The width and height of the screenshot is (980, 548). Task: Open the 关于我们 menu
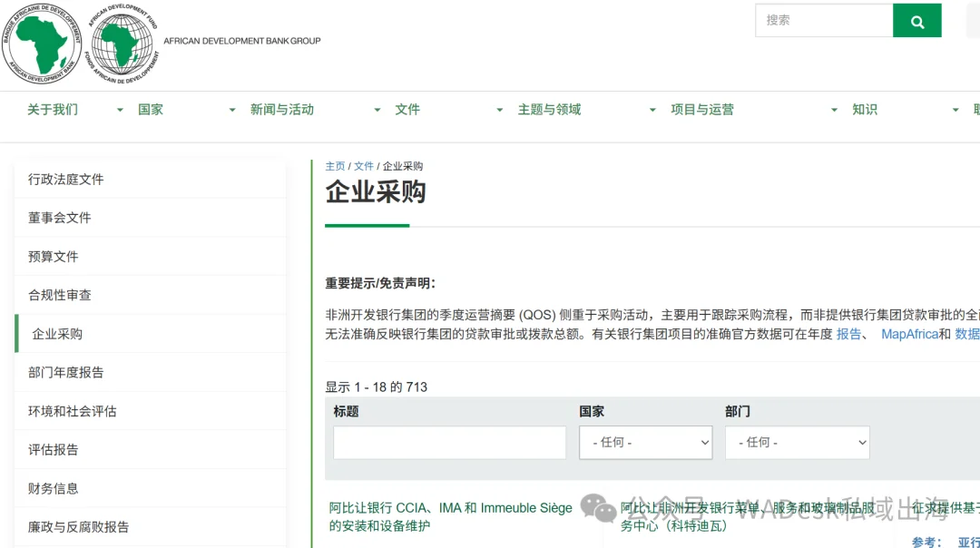[52, 109]
